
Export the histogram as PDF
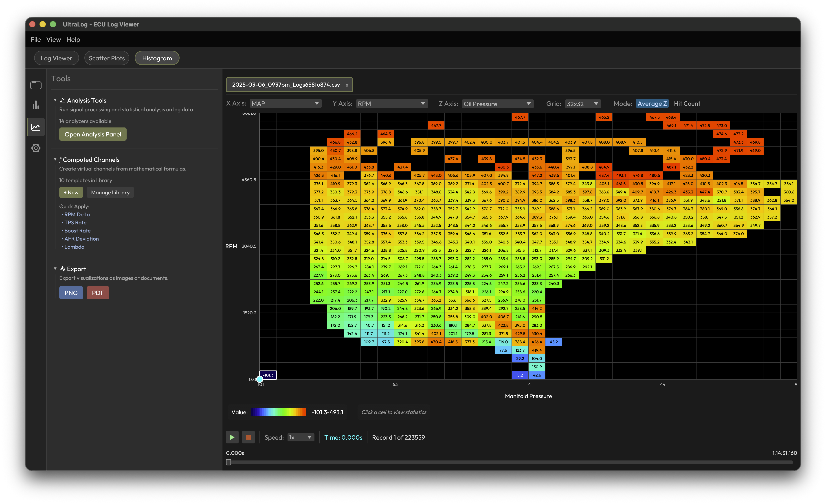pos(98,293)
